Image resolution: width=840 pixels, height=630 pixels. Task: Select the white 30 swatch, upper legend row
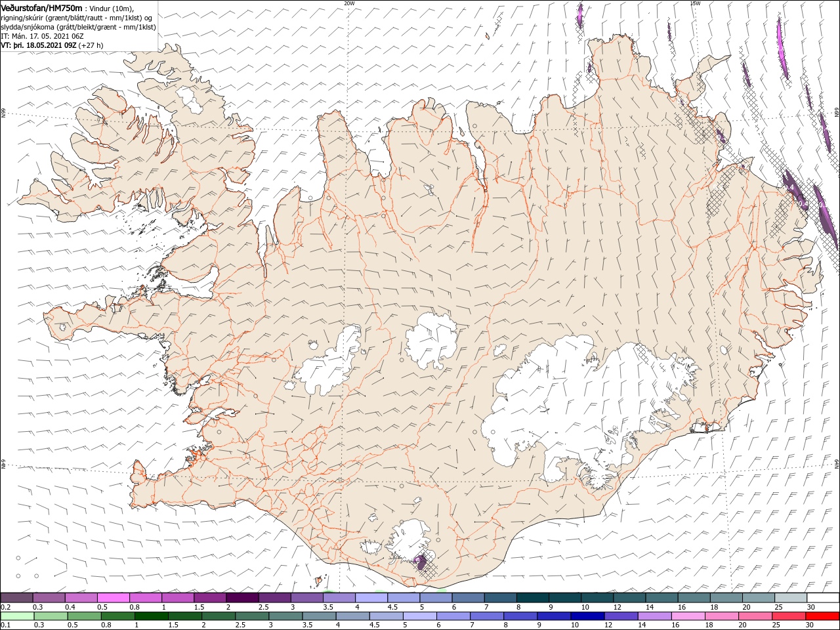822,598
